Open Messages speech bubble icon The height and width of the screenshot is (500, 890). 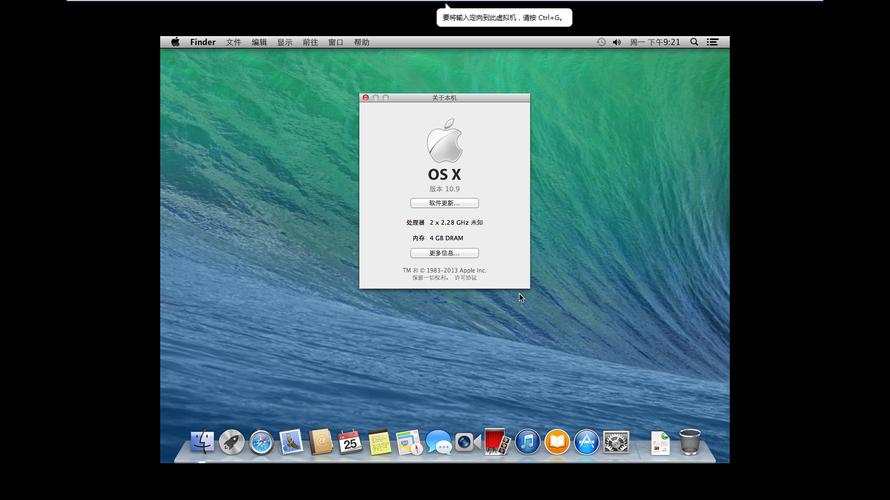pos(439,442)
